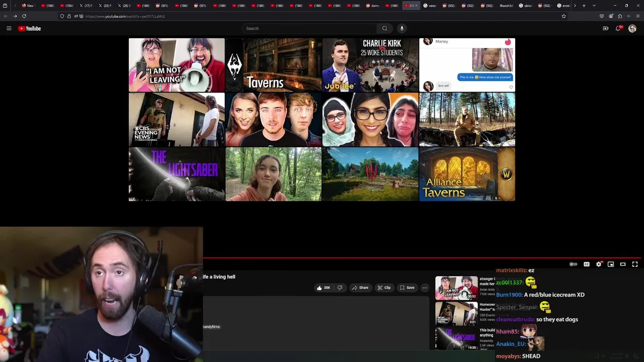
Task: Play the CBS Evening News end-screen video
Action: (177, 120)
